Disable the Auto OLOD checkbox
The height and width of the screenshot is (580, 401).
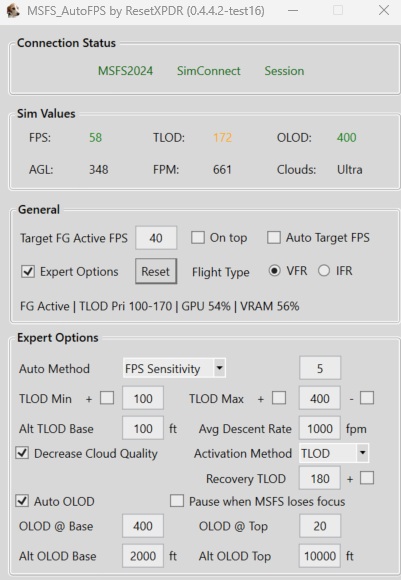(22, 501)
